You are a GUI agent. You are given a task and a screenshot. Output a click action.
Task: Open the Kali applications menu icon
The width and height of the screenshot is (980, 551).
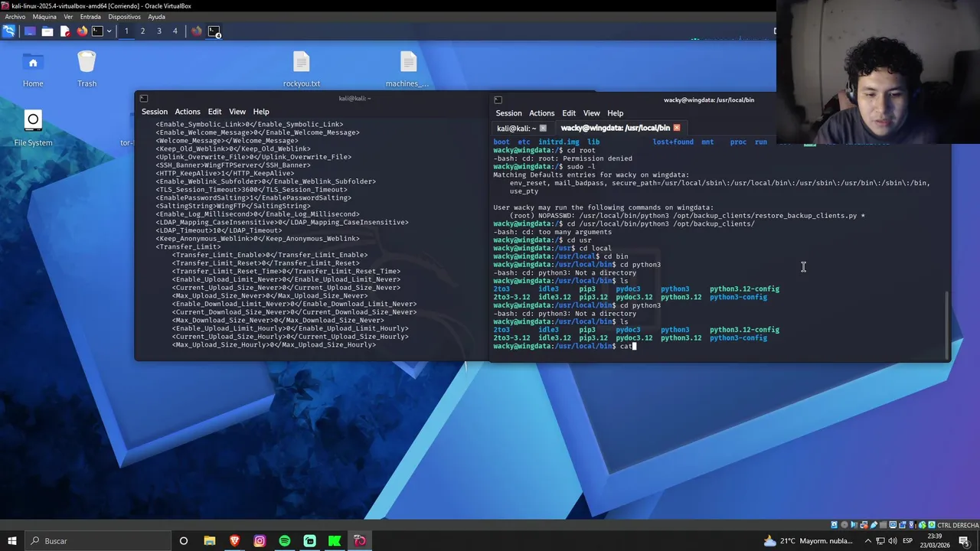8,31
